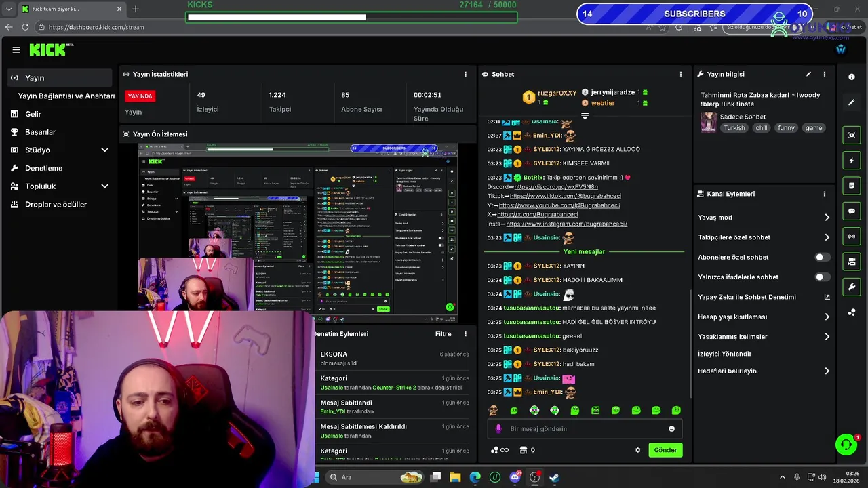Open the info icon in the right rail
Screen dimensions: 868x488
point(852,77)
